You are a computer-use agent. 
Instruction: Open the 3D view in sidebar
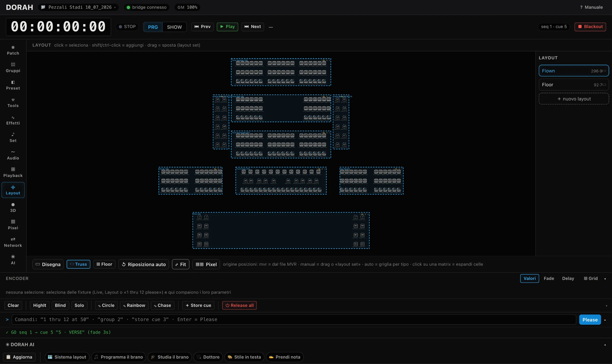(x=13, y=208)
